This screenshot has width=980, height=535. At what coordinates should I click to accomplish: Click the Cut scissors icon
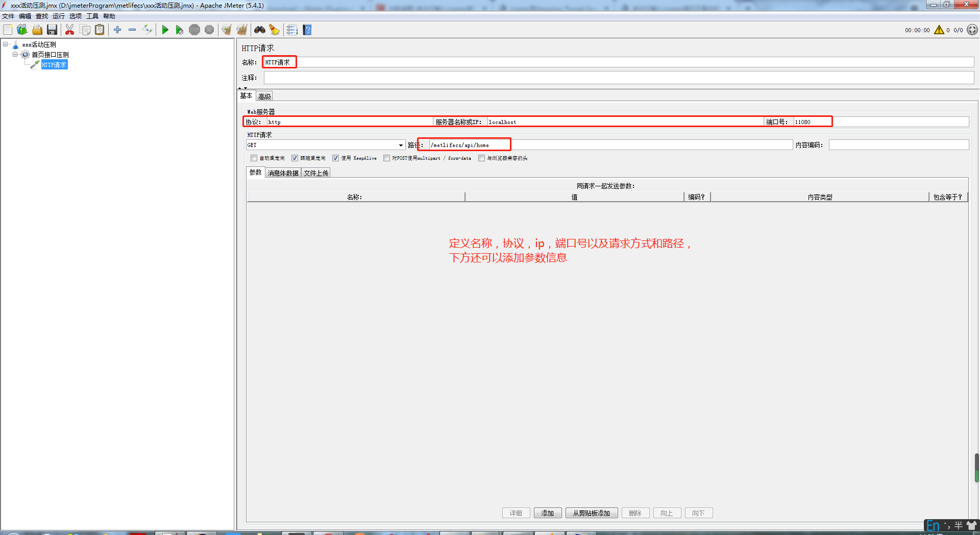[x=69, y=30]
